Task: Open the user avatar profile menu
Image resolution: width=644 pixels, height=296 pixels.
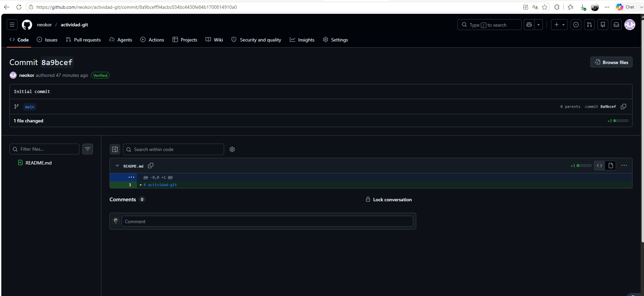Action: (630, 25)
